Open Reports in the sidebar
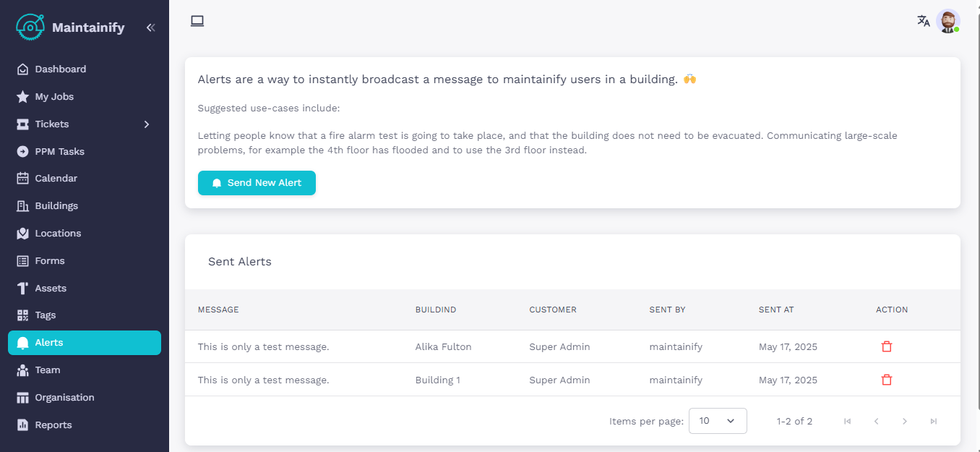Viewport: 980px width, 452px height. click(x=53, y=425)
